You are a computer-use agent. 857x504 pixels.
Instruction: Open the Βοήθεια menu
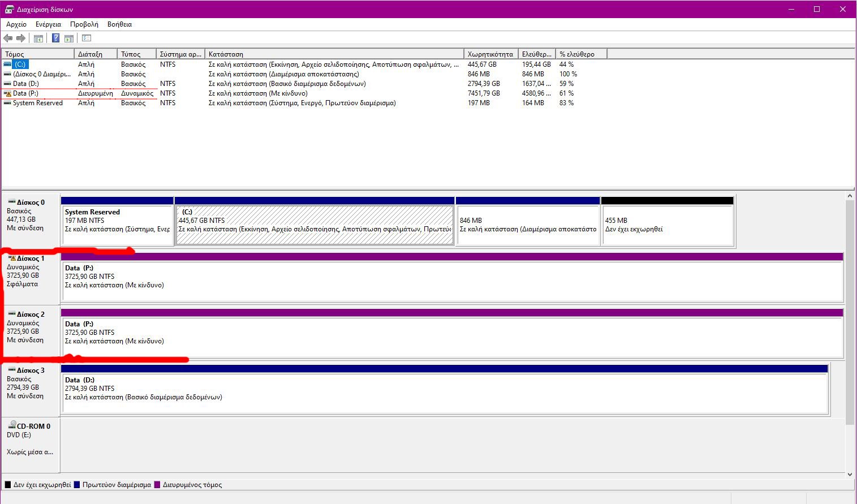point(119,24)
